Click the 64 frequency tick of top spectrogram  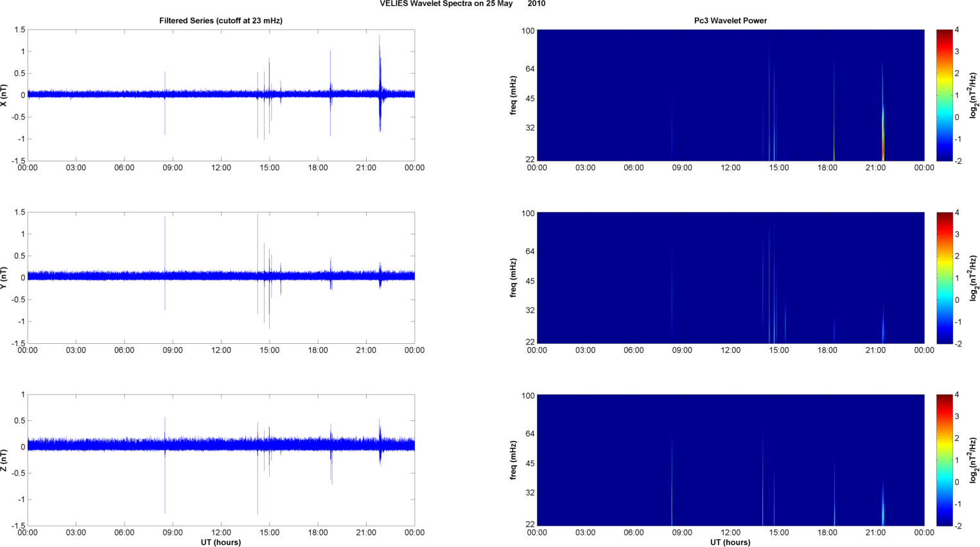pos(530,69)
